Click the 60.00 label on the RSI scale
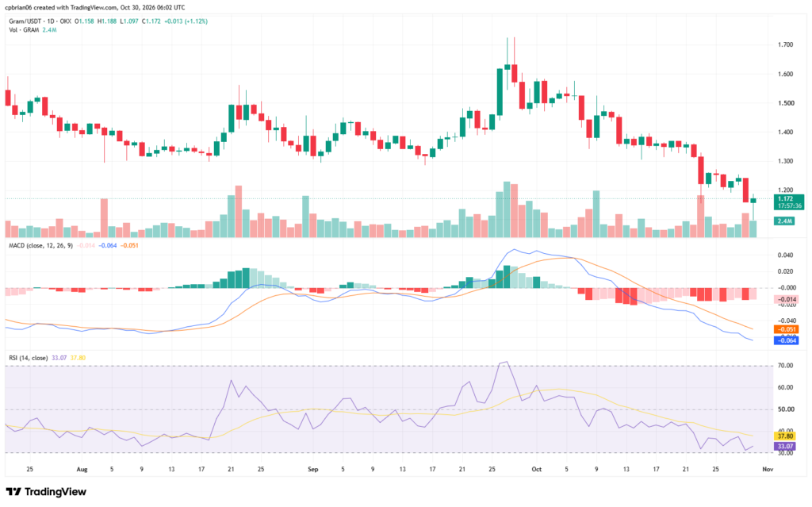Image resolution: width=812 pixels, height=507 pixels. point(786,387)
